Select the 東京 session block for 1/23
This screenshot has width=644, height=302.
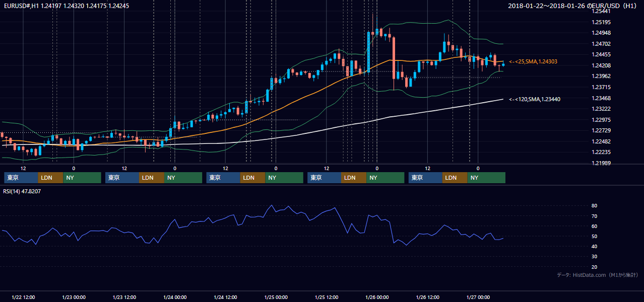click(x=122, y=178)
